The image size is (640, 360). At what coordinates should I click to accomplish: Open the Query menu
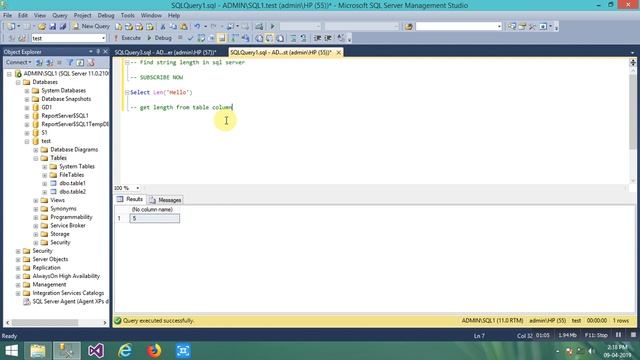tap(60, 16)
